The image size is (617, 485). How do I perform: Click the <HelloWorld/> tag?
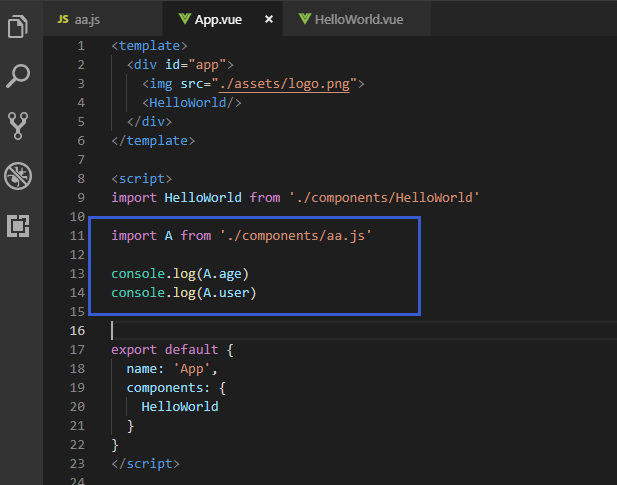(192, 103)
